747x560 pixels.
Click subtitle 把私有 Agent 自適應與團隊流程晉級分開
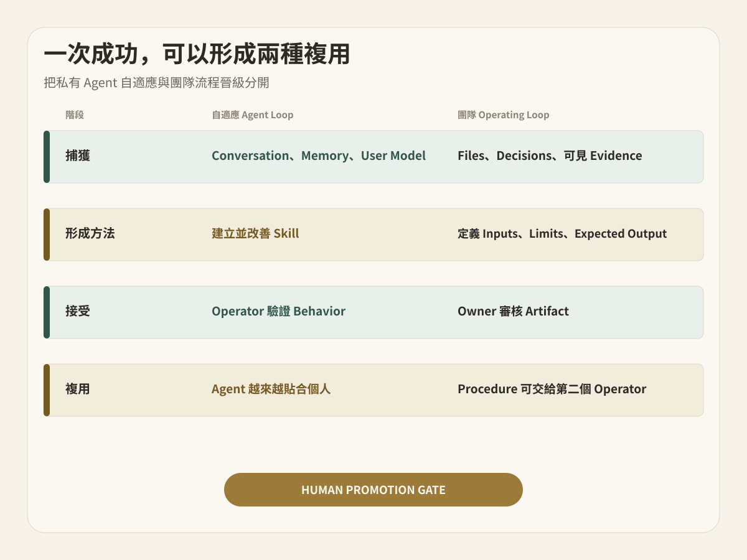(x=156, y=83)
